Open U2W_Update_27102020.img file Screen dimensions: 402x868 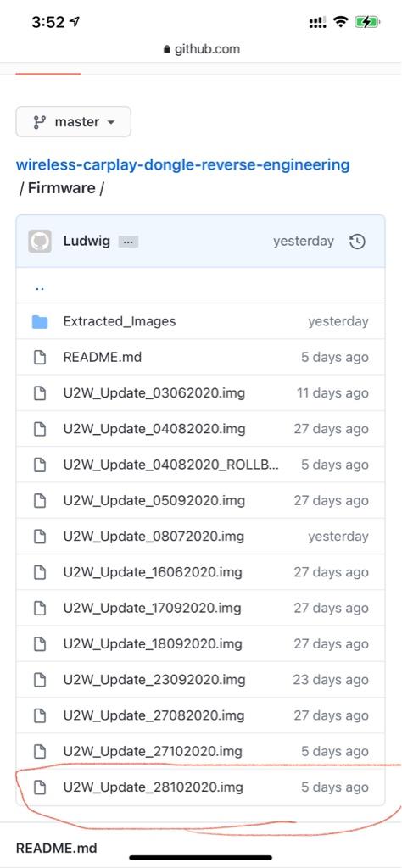(153, 751)
